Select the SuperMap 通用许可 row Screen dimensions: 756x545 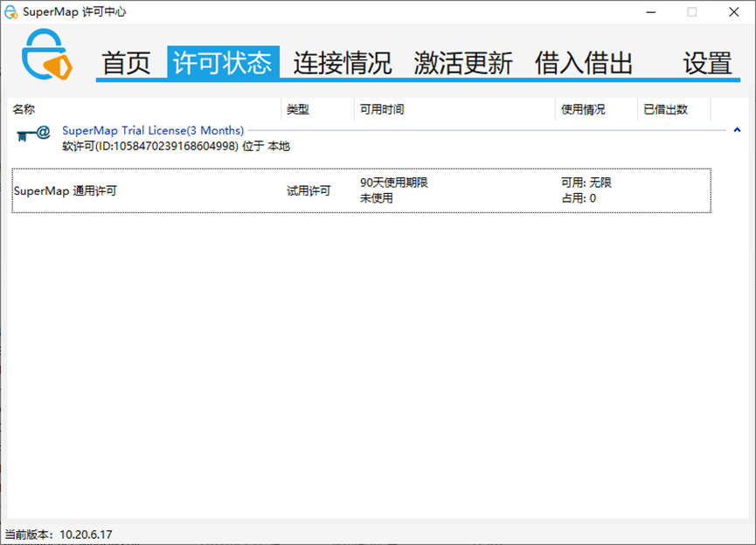click(x=361, y=190)
